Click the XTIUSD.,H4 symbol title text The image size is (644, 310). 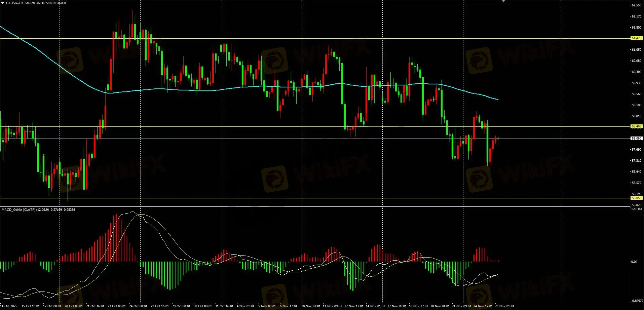tap(14, 3)
